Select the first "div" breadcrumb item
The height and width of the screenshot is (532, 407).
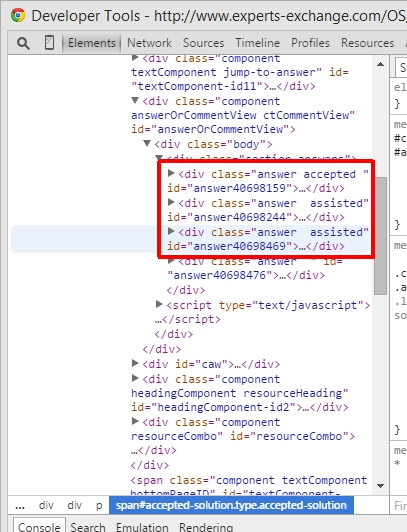click(x=46, y=506)
